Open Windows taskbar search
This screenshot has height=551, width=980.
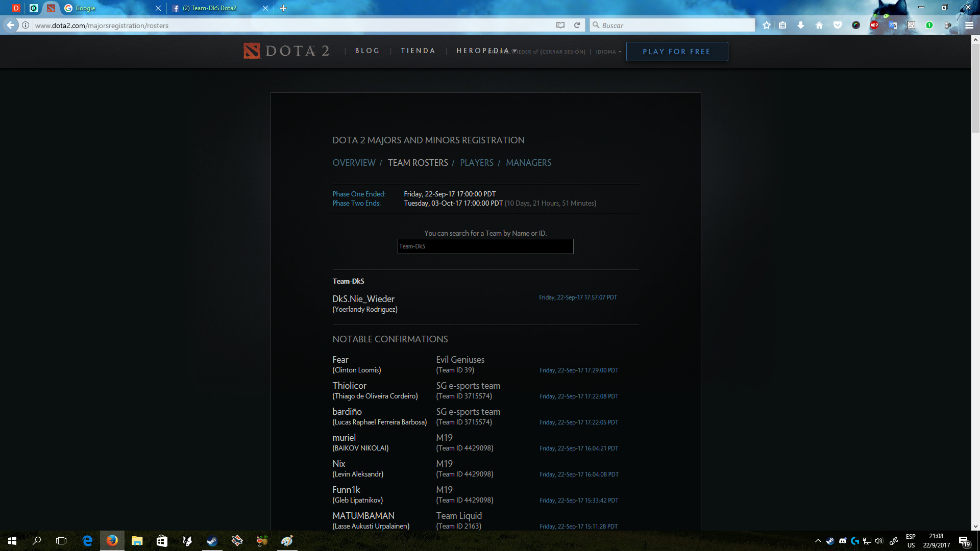[x=37, y=541]
